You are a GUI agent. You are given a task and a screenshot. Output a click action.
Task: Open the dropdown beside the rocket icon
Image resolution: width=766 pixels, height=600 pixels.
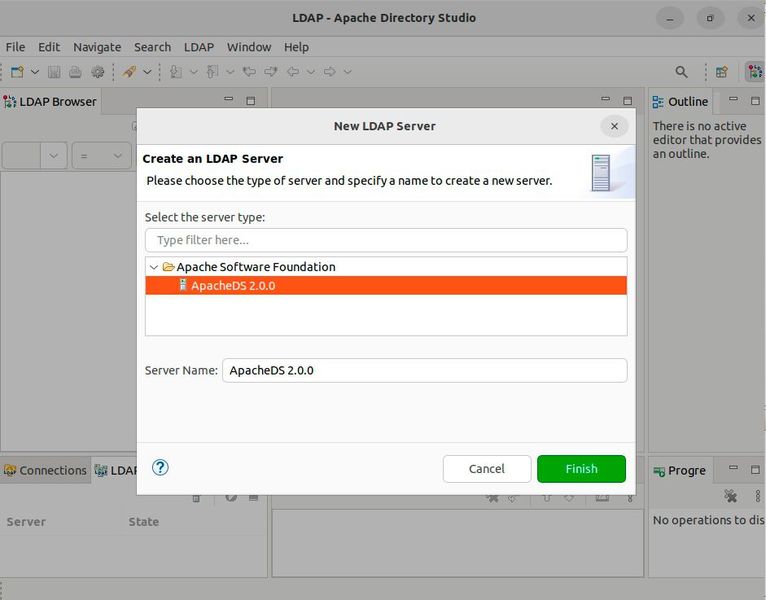click(147, 72)
